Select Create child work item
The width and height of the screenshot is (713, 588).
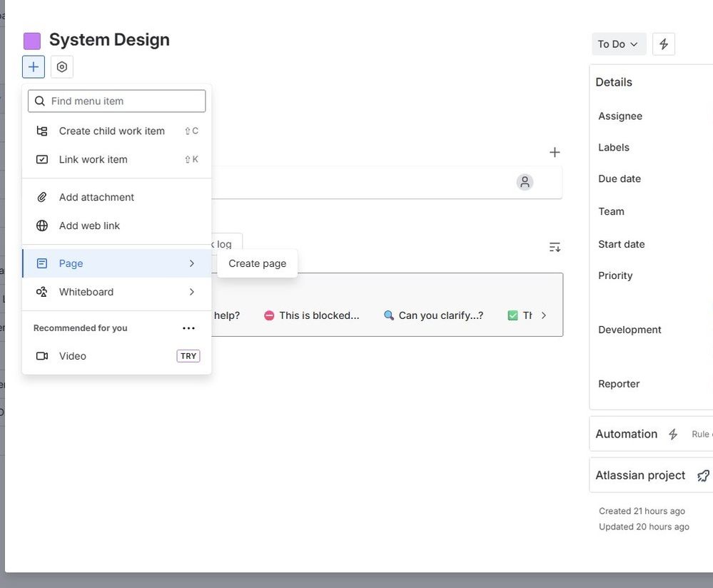[x=117, y=131]
